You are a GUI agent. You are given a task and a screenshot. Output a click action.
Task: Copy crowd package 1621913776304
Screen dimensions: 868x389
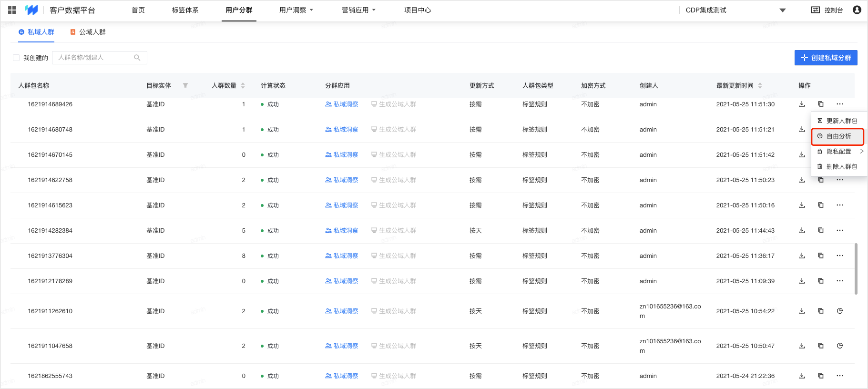point(821,256)
